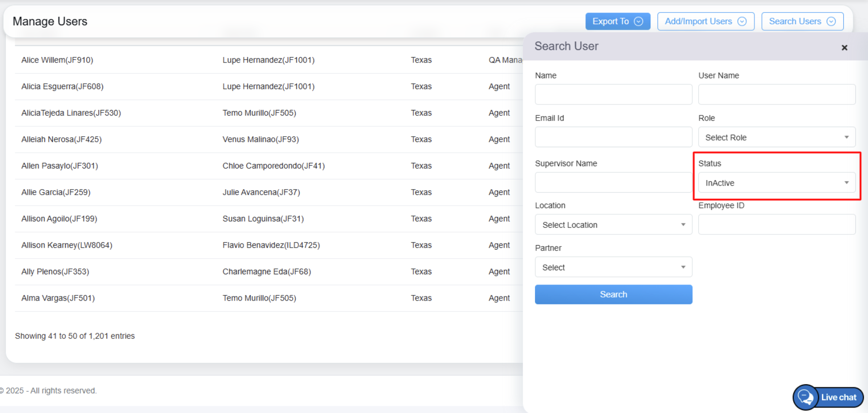The height and width of the screenshot is (413, 868).
Task: Click the Manage Users page title
Action: tap(50, 21)
